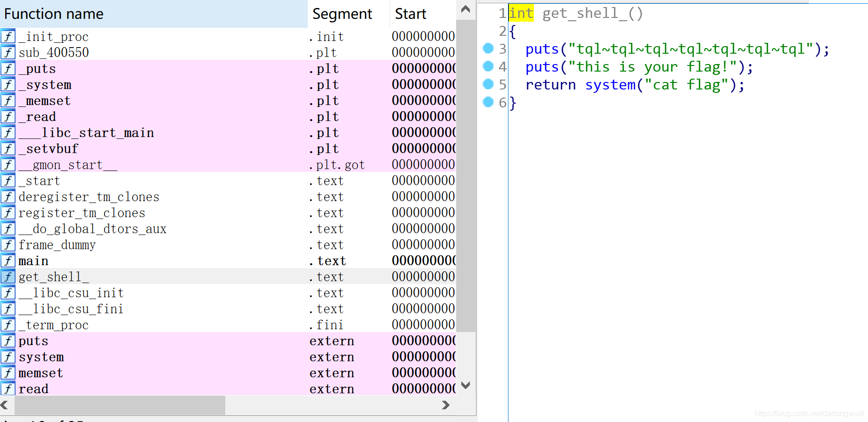Click the function icon beside frame_dummy
This screenshot has height=422, width=868.
coord(8,244)
